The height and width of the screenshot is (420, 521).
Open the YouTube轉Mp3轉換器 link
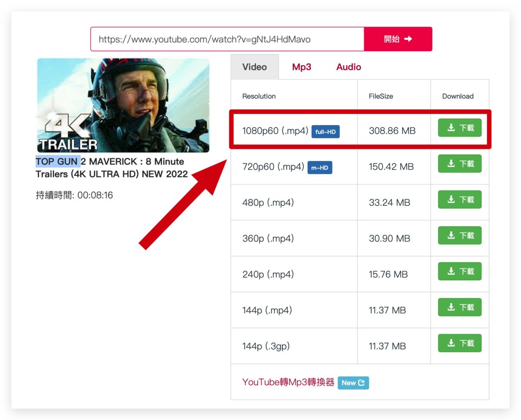tap(288, 382)
